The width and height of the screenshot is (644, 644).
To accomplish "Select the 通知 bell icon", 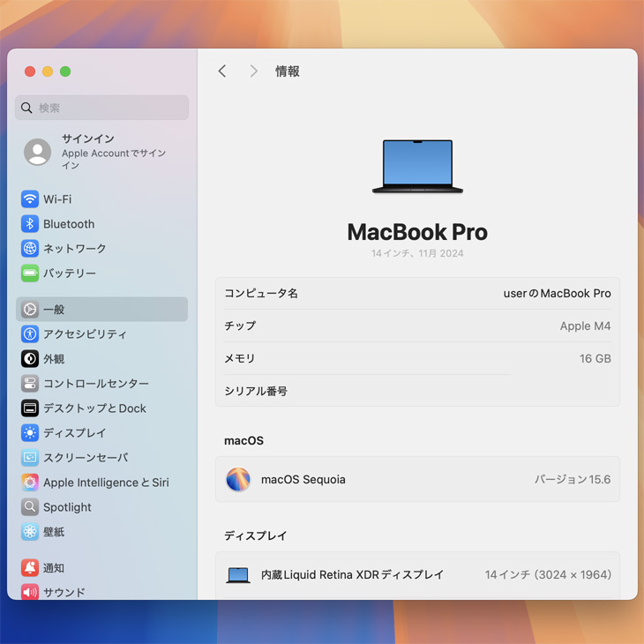I will click(x=30, y=567).
